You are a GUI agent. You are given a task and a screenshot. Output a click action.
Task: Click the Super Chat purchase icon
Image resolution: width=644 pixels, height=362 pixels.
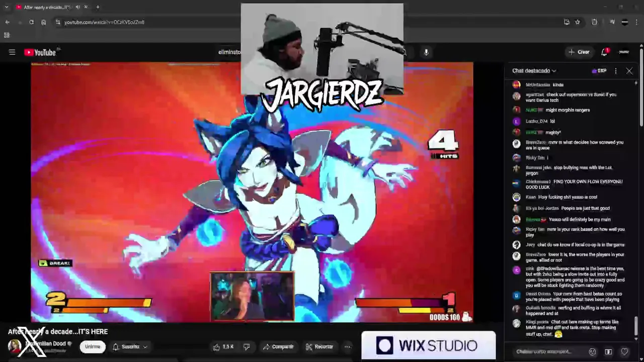pyautogui.click(x=608, y=352)
